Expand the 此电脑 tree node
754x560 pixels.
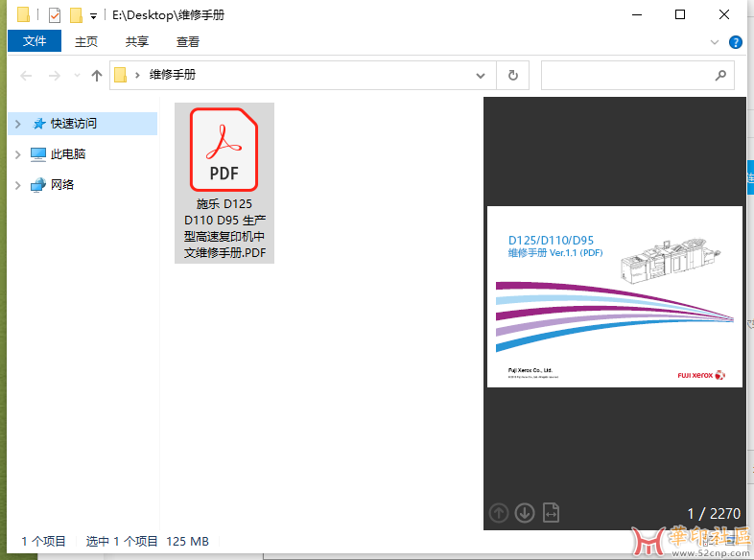18,154
